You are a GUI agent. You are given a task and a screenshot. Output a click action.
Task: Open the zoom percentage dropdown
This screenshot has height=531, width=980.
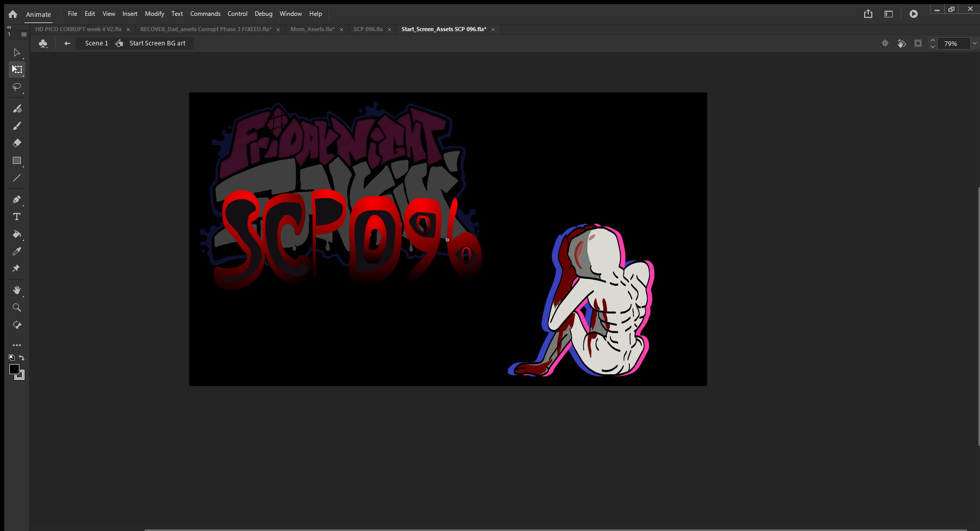tap(975, 43)
